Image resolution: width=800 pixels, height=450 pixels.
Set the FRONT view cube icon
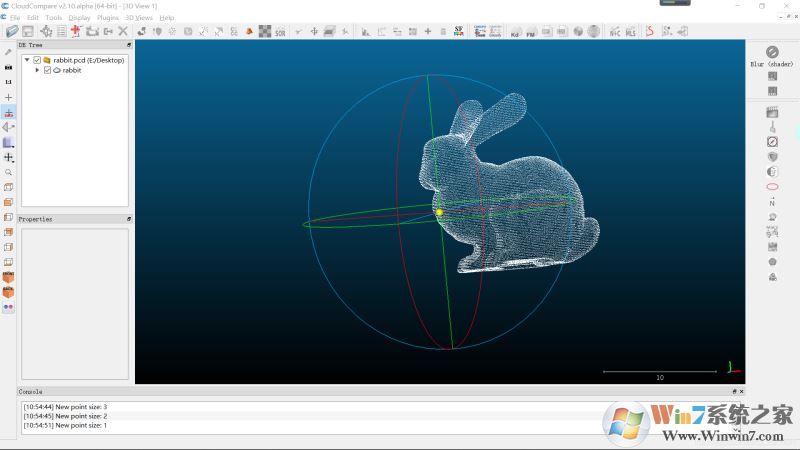[9, 277]
